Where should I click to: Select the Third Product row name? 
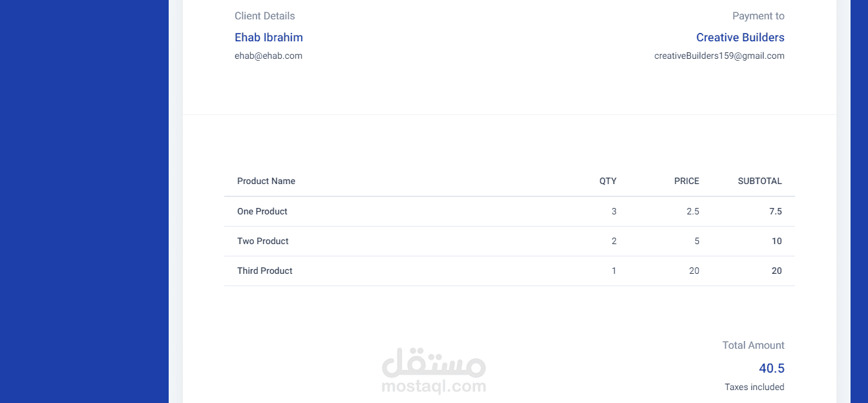[x=265, y=271]
